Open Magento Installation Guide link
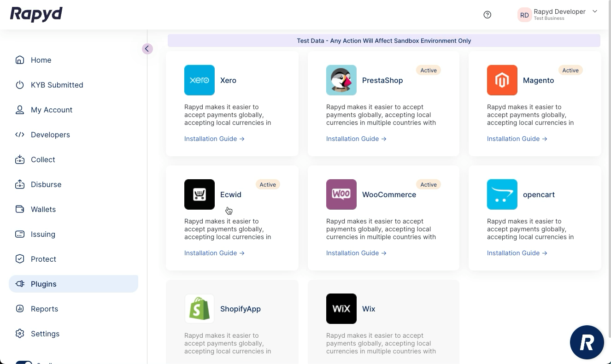This screenshot has height=364, width=611. (517, 139)
